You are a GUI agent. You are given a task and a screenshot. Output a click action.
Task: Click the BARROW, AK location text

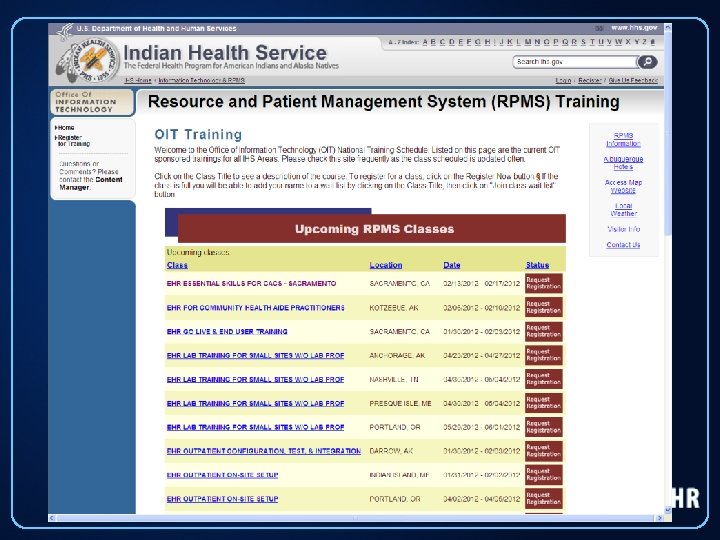point(391,451)
